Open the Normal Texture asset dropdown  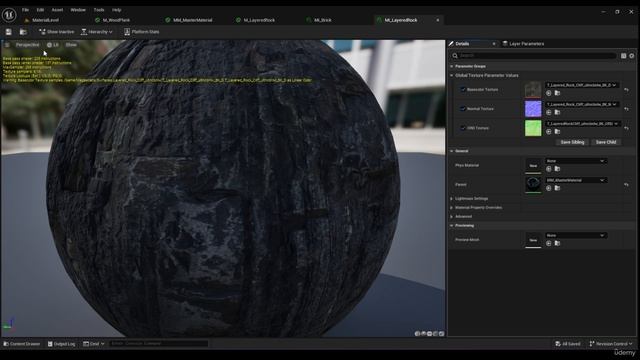[x=582, y=104]
